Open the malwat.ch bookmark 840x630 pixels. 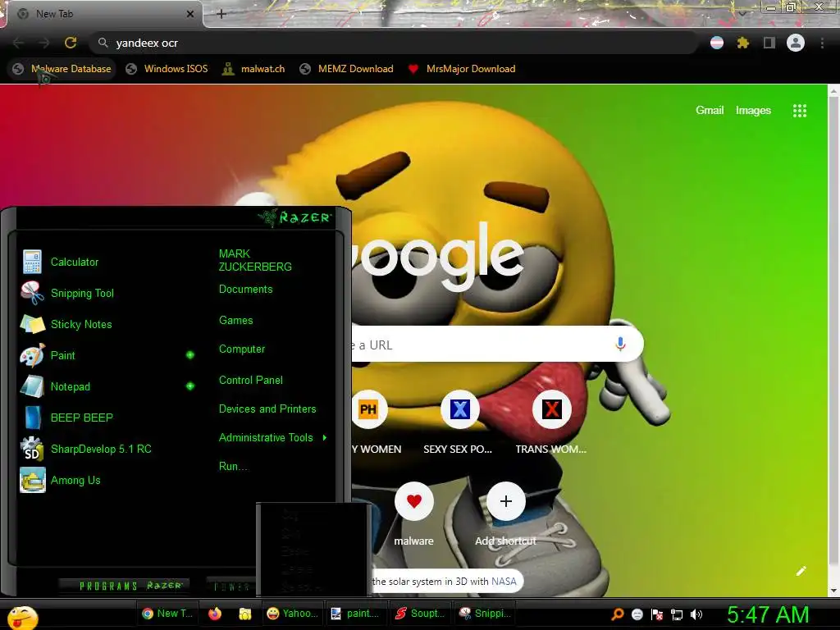tap(253, 69)
